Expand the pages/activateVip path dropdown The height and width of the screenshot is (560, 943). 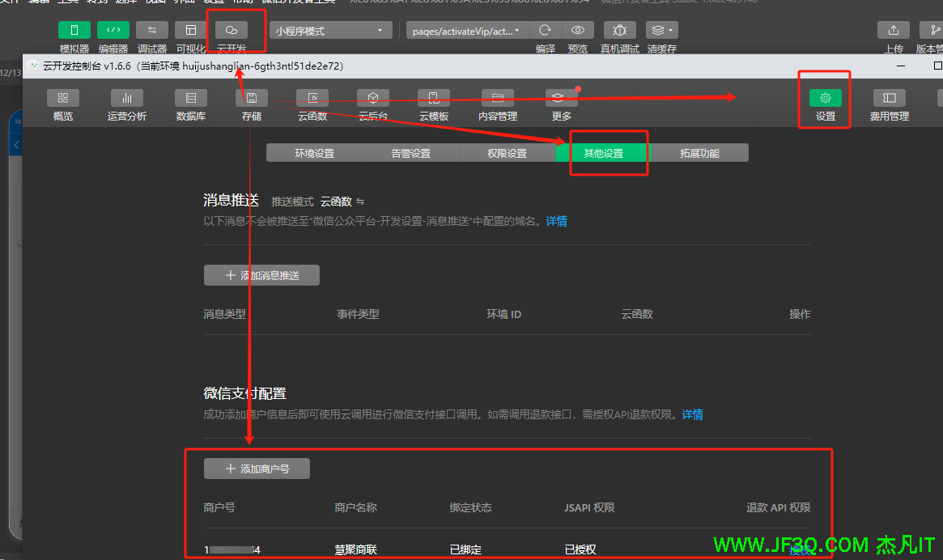point(468,31)
